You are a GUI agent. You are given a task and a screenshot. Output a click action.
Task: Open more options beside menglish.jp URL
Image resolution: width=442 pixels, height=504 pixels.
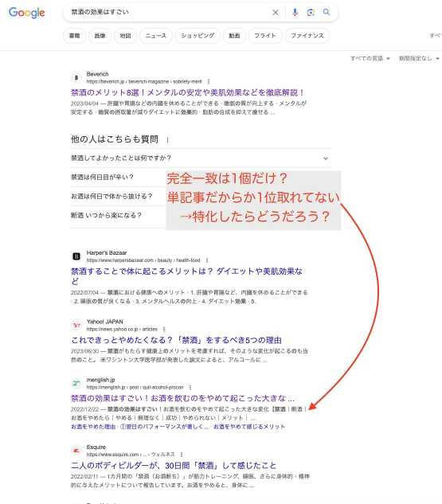pos(190,387)
